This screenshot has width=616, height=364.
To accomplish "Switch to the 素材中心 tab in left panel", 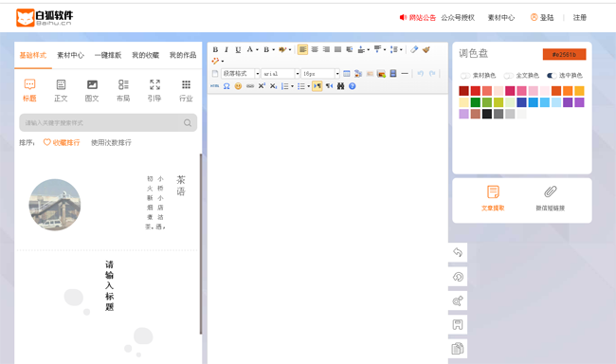I will point(71,55).
